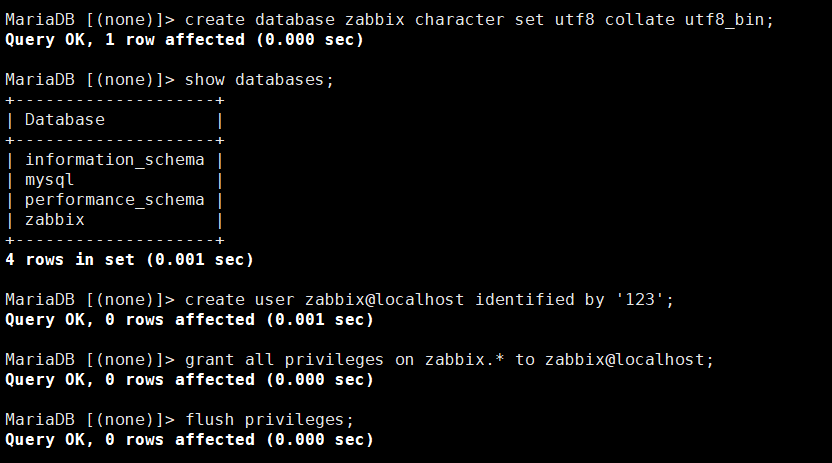This screenshot has height=463, width=832.
Task: Select the performance_schema database row
Action: [x=115, y=200]
